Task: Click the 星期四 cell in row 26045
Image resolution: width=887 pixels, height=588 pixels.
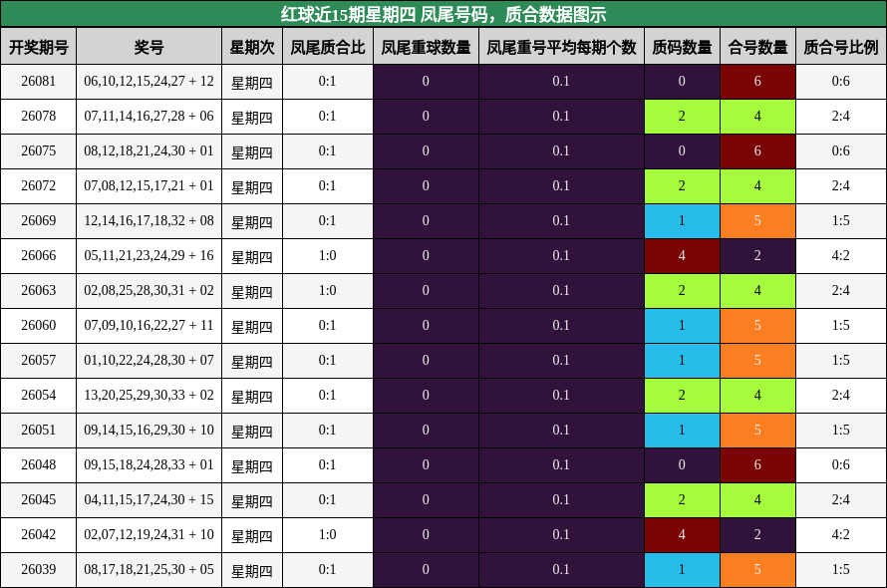Action: pyautogui.click(x=252, y=500)
